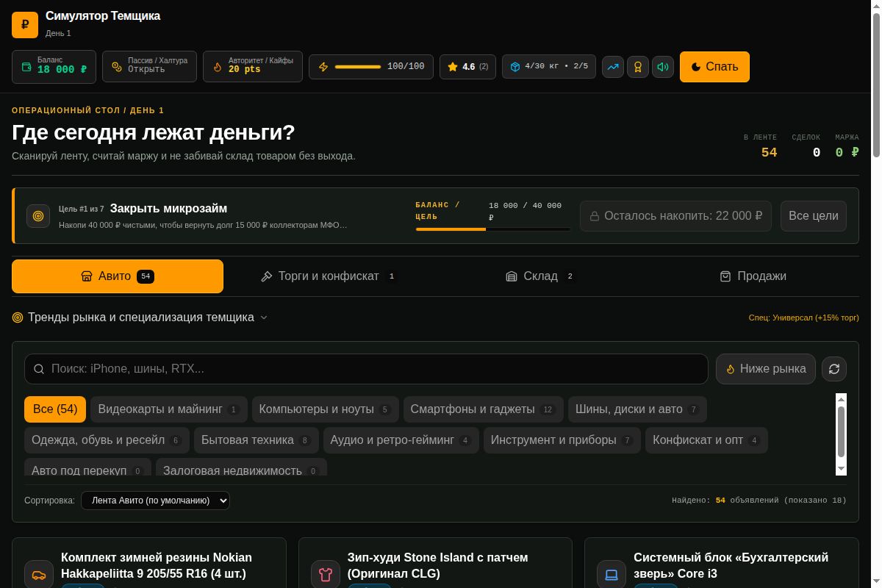Click the car icon on Nokian listing
The height and width of the screenshot is (588, 882).
[39, 575]
